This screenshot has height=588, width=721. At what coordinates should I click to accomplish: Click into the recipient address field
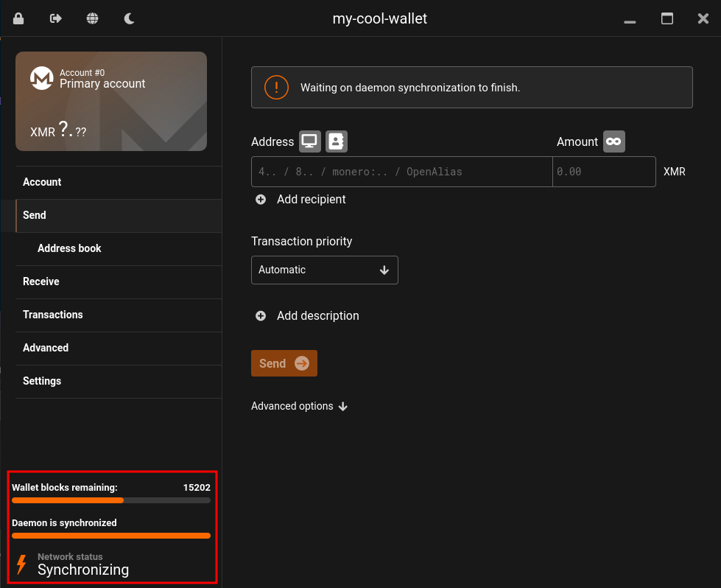tap(402, 172)
